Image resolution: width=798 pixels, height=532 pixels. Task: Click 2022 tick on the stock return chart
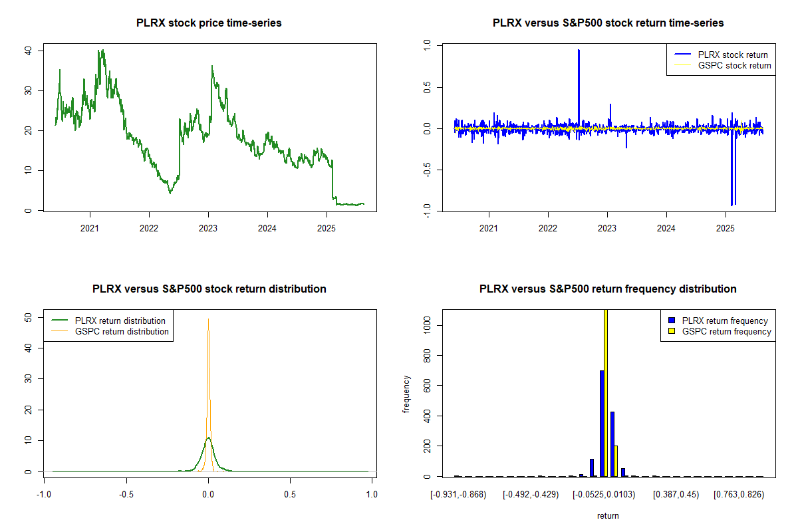click(x=548, y=227)
